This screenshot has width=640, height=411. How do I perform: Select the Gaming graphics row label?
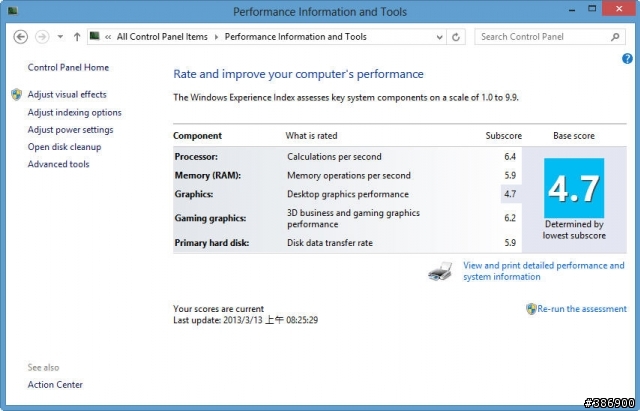210,218
